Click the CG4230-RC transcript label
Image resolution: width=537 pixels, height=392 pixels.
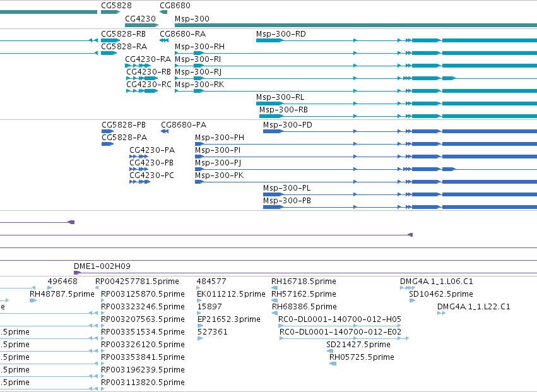point(149,85)
